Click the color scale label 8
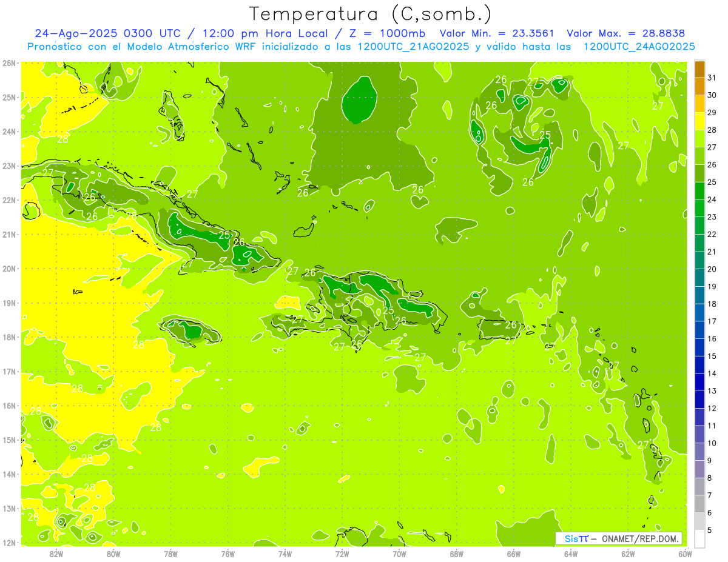Viewport: 728px width, 562px height. (710, 478)
